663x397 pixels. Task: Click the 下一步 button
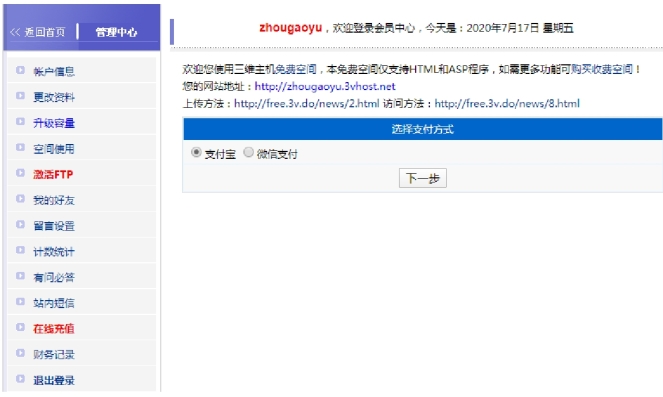(422, 178)
